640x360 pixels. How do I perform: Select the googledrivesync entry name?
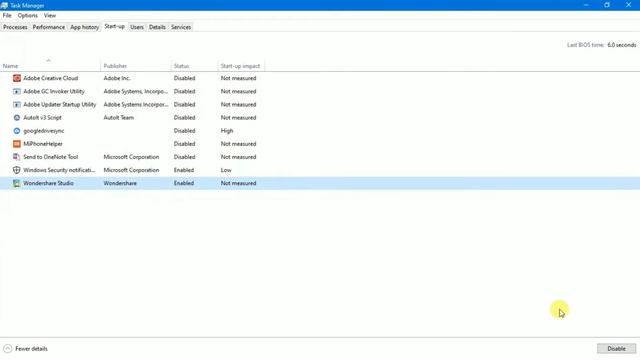point(44,131)
